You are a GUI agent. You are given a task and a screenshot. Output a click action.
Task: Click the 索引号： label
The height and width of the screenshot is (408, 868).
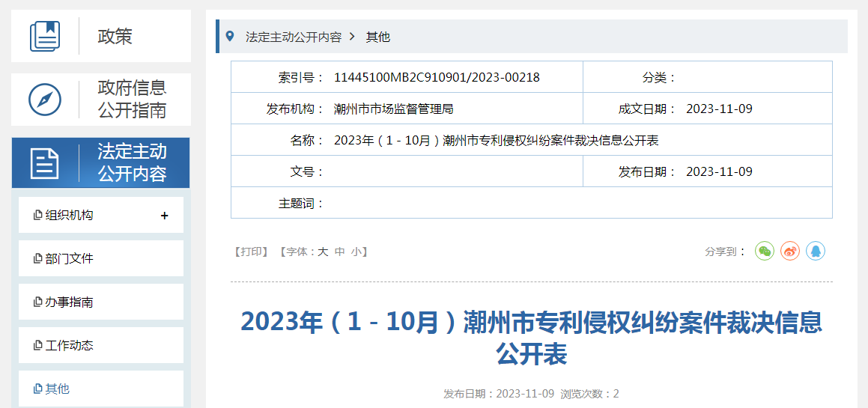coord(301,78)
